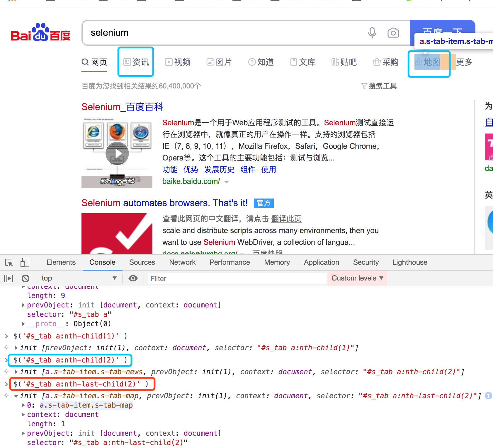Open the red checkmark Selenium thumbnail

[117, 233]
